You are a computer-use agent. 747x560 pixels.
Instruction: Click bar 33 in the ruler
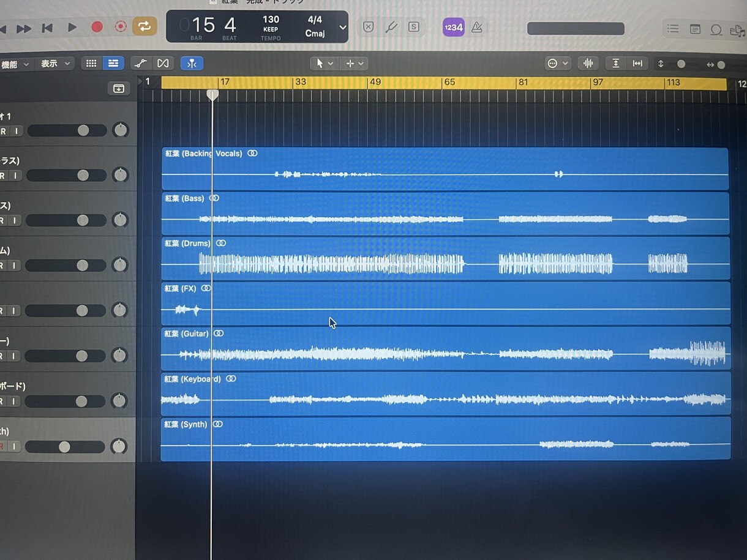(301, 82)
